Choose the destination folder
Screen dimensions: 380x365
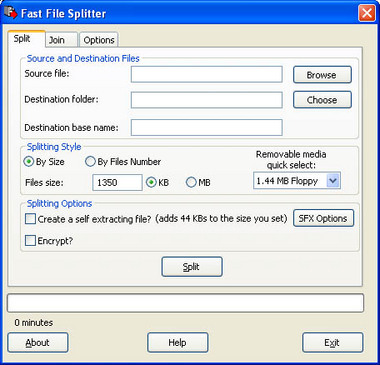coord(322,100)
